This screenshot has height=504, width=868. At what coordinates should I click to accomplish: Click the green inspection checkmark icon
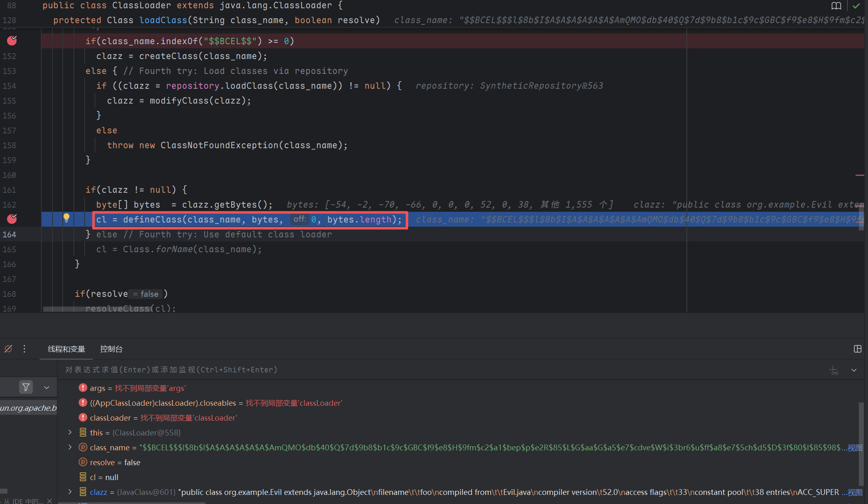[x=856, y=6]
